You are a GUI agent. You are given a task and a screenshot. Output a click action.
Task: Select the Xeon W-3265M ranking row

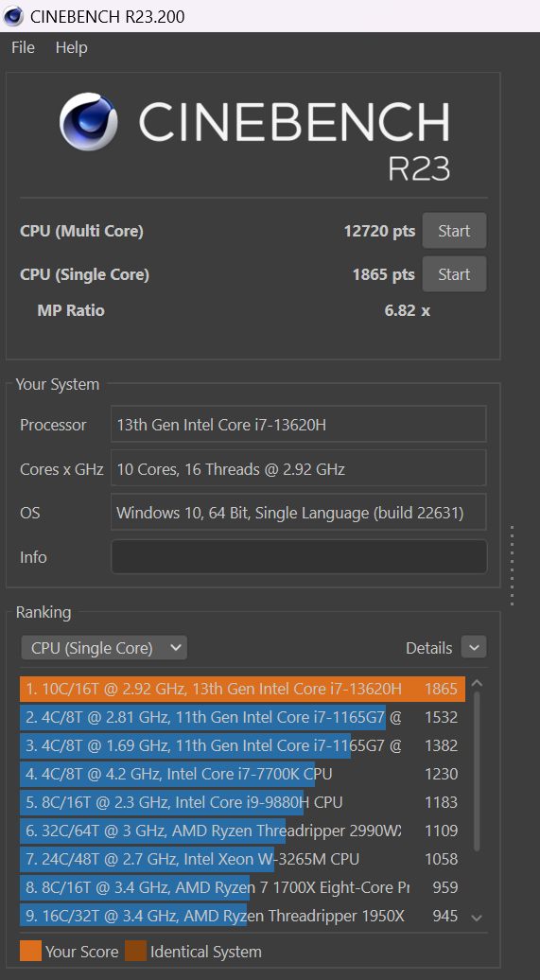(242, 859)
